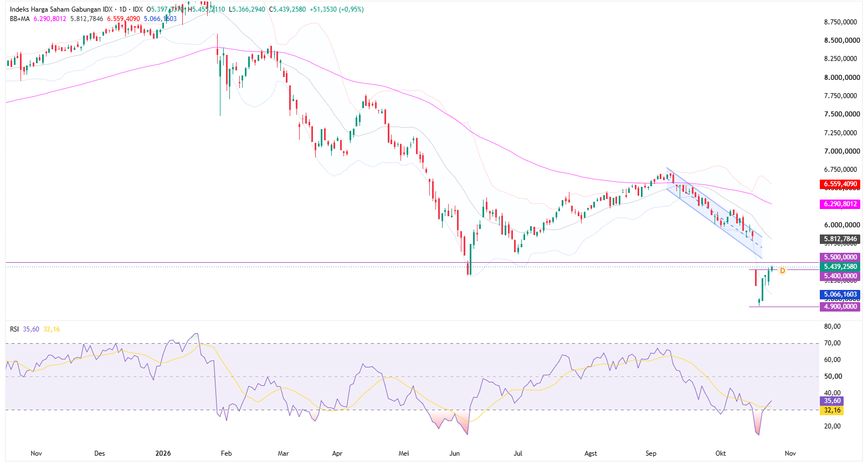Click the 6.000,0000 price scale label
The image size is (868, 464).
[x=842, y=225]
